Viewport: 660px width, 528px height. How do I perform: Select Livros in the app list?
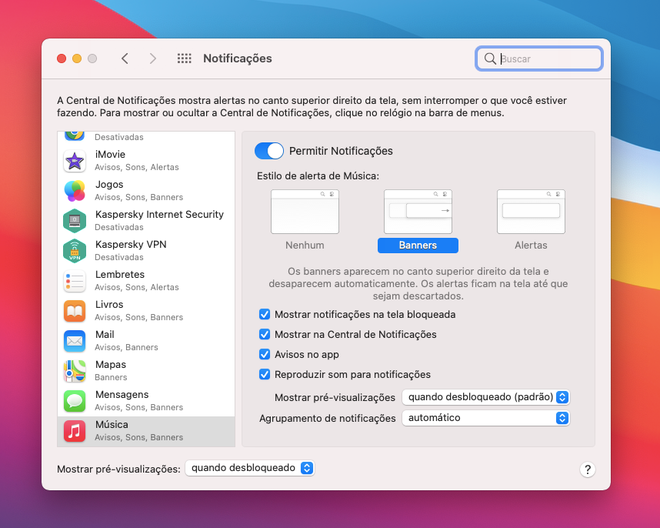pos(146,311)
